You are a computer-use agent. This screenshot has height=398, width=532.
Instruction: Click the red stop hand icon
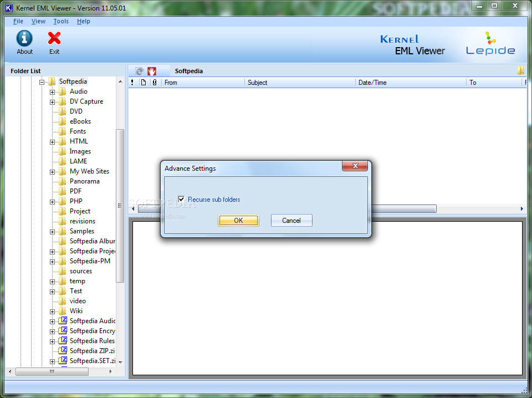pos(151,71)
